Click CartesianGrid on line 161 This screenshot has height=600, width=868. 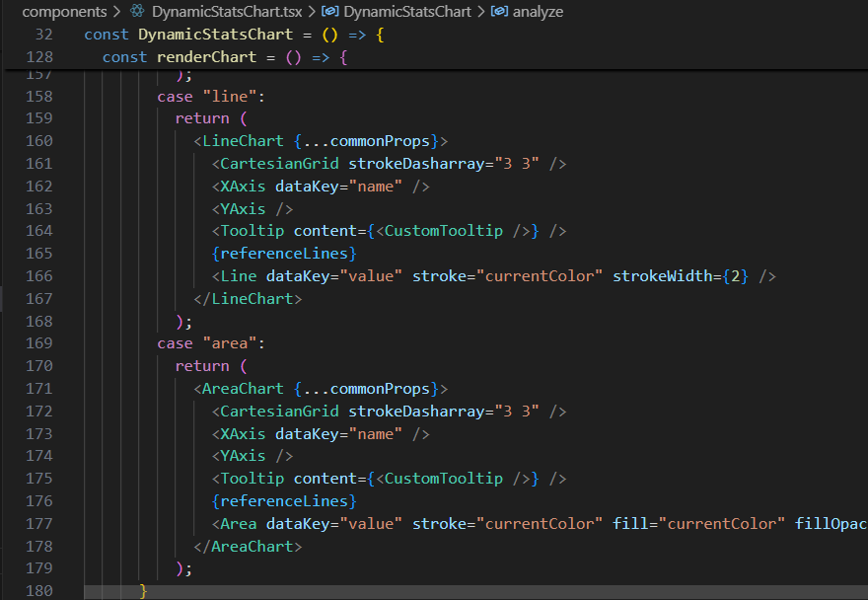pos(279,164)
